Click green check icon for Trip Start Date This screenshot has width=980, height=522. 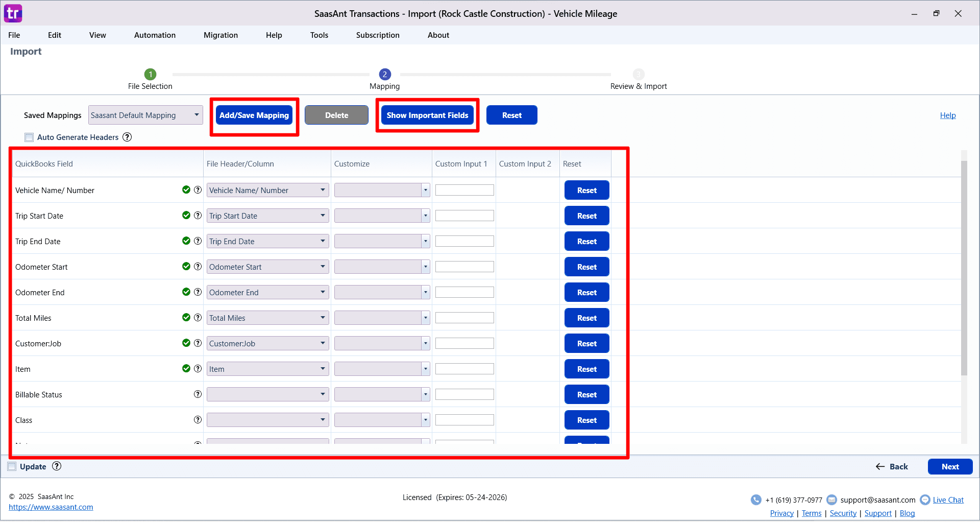click(x=186, y=216)
